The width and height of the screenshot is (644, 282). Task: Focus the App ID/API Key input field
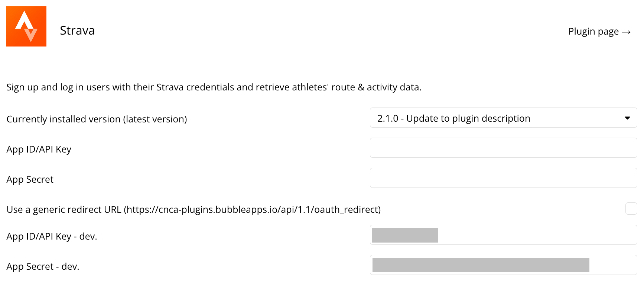point(503,148)
